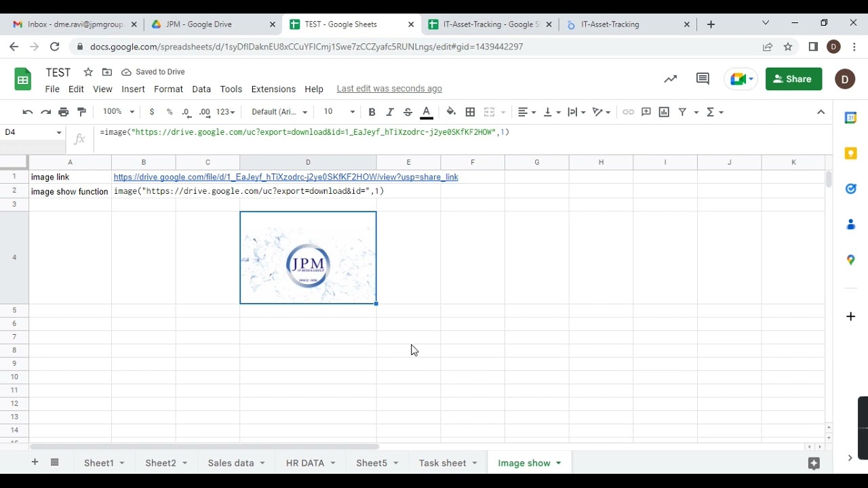Image resolution: width=868 pixels, height=488 pixels.
Task: Show all sheets list
Action: pyautogui.click(x=55, y=462)
